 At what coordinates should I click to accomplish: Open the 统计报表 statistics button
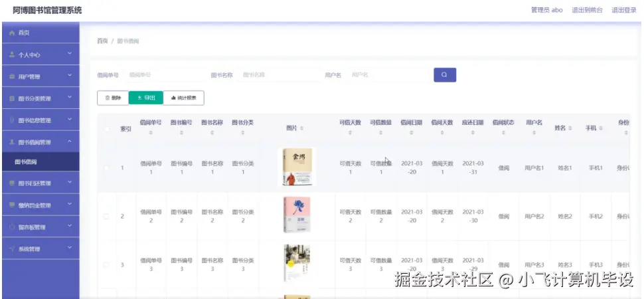(x=184, y=98)
